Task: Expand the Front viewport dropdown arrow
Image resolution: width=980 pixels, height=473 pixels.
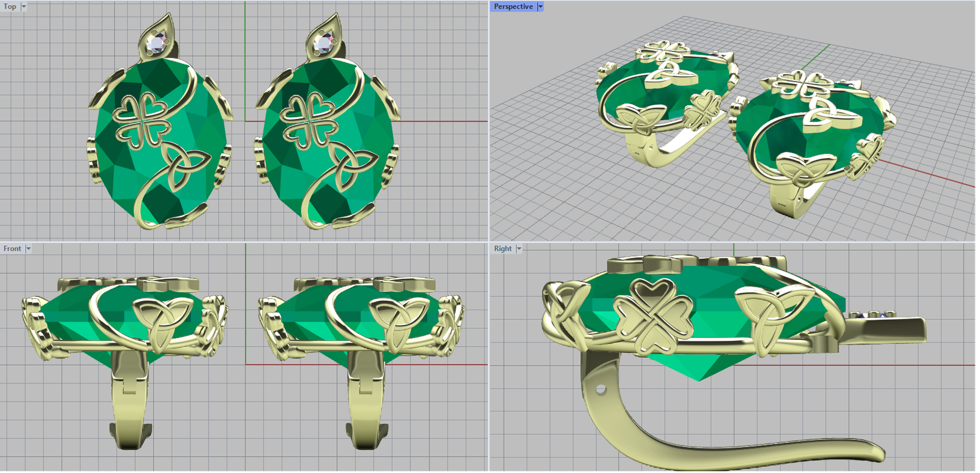Action: click(x=28, y=249)
